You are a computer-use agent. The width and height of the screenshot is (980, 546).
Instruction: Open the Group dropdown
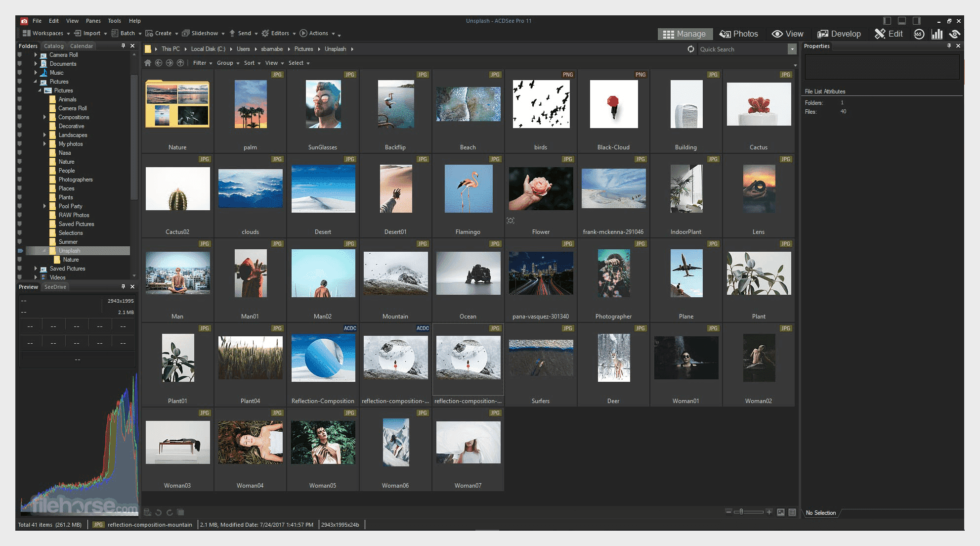coord(228,63)
